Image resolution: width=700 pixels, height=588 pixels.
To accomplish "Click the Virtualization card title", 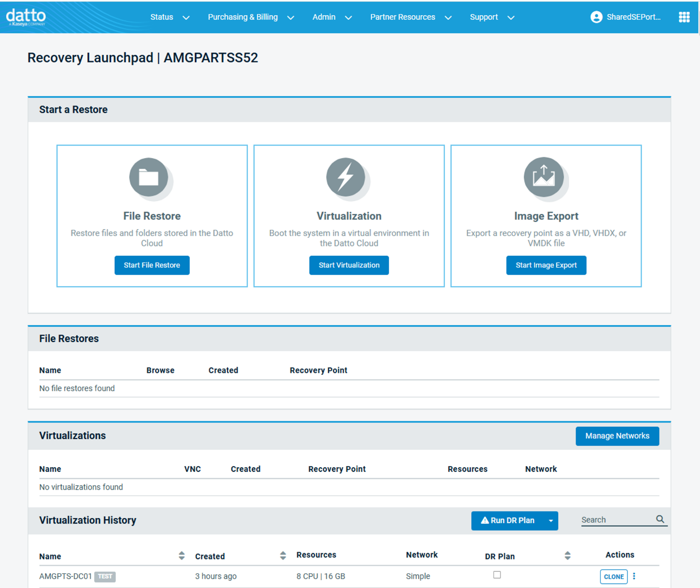I will coord(349,216).
